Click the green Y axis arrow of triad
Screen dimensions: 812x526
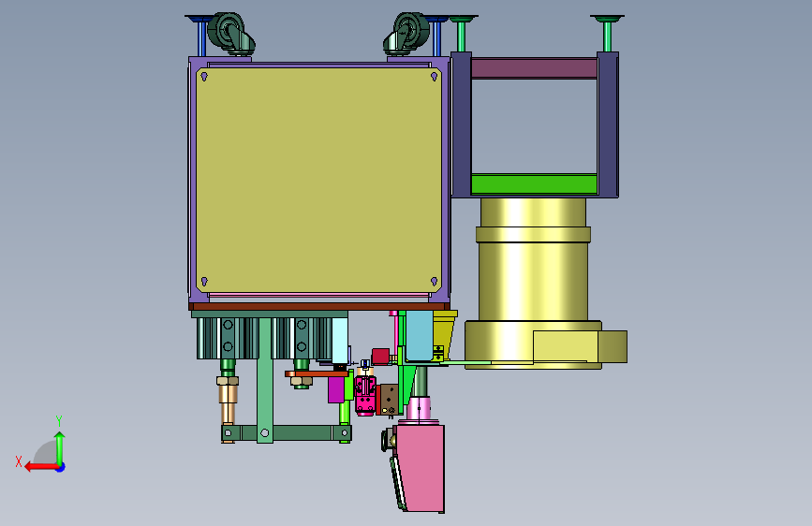(x=60, y=448)
